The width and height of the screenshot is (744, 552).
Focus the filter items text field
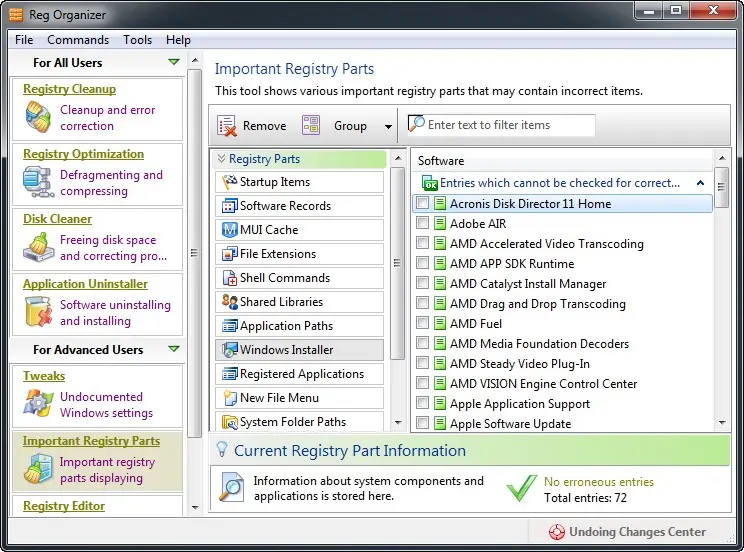tap(501, 125)
